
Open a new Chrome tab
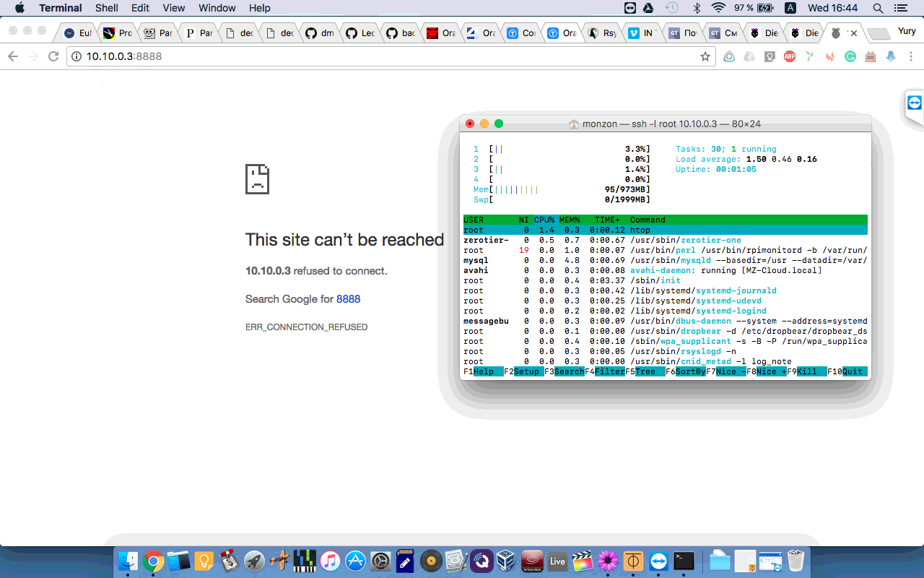coord(877,34)
